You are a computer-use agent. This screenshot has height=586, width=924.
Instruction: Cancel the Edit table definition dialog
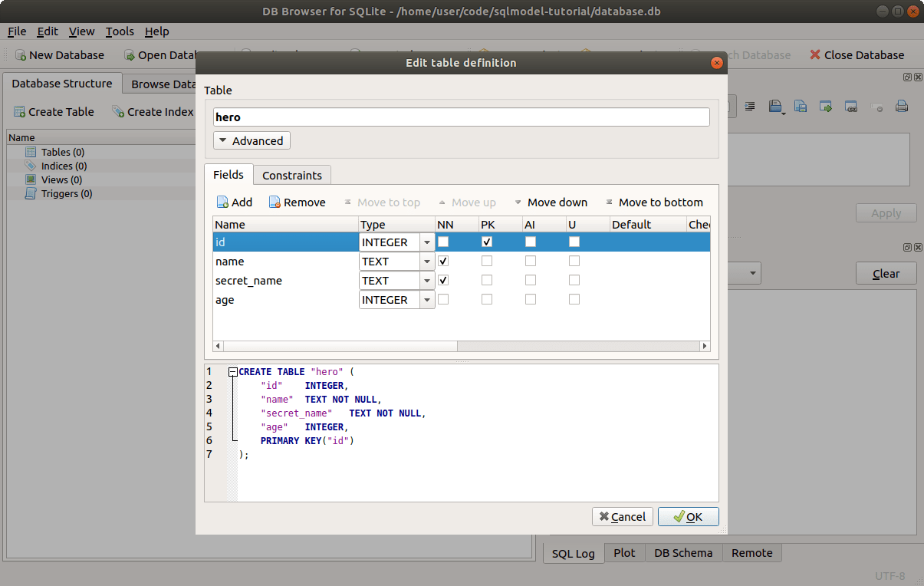(622, 516)
